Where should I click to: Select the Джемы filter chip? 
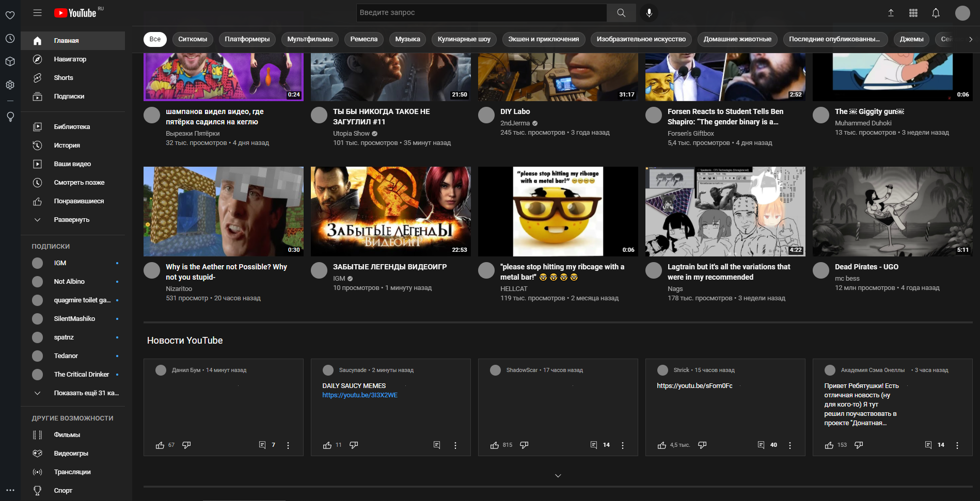[911, 39]
